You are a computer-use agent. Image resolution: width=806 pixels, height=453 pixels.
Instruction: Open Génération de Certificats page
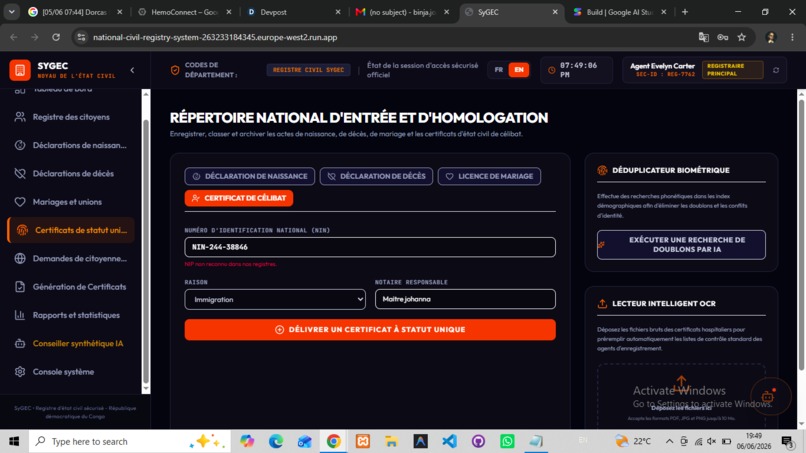(71, 287)
